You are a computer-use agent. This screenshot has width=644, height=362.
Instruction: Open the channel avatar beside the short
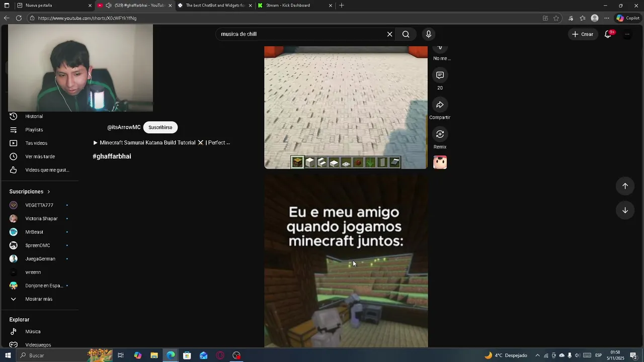440,162
